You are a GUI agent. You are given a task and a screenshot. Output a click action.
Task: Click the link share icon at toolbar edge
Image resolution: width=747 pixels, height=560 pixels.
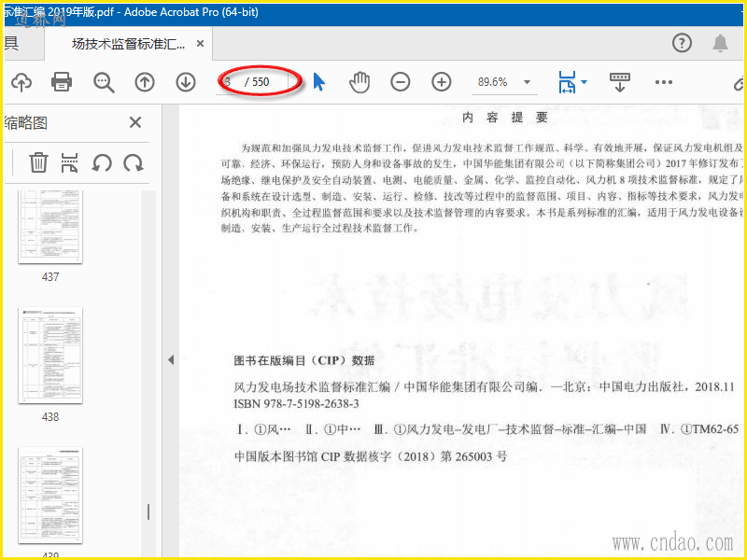(x=740, y=83)
